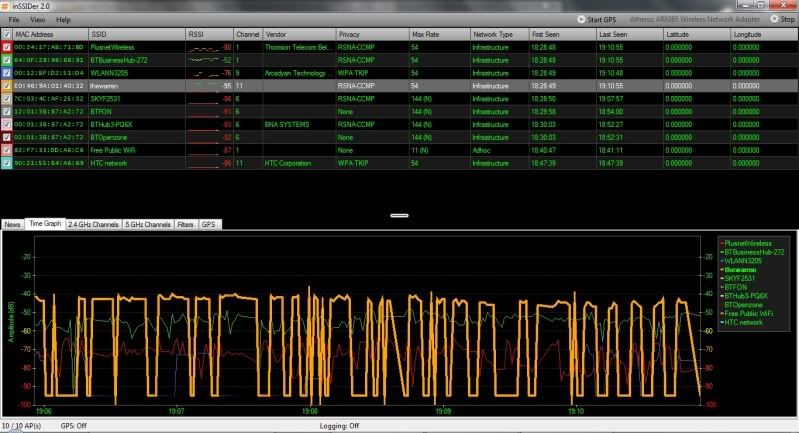
Task: Uncheck the HTC network checkbox
Action: [x=6, y=163]
